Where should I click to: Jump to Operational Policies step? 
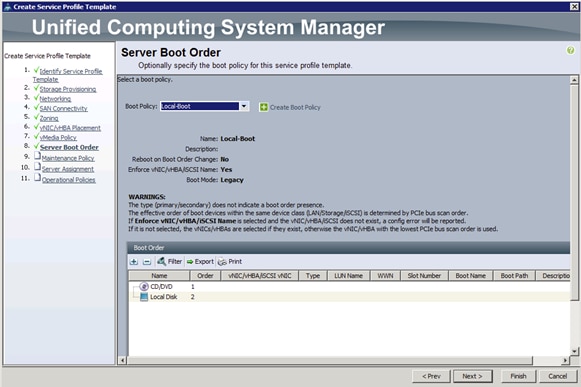tap(69, 180)
